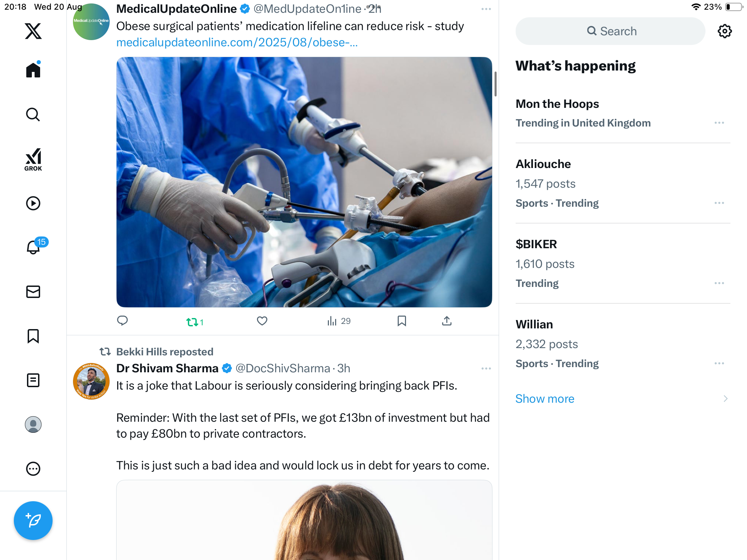Image resolution: width=747 pixels, height=560 pixels.
Task: Click the Search input field
Action: coord(610,31)
